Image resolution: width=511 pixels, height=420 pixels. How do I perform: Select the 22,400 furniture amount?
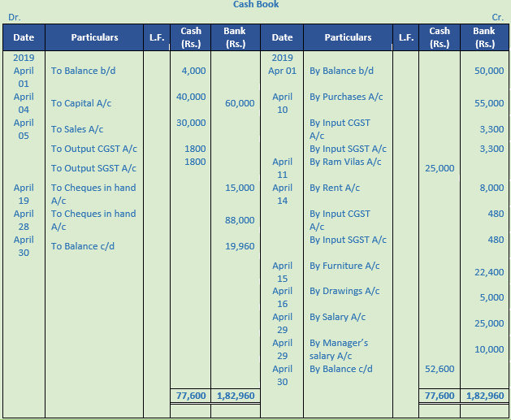tap(489, 272)
